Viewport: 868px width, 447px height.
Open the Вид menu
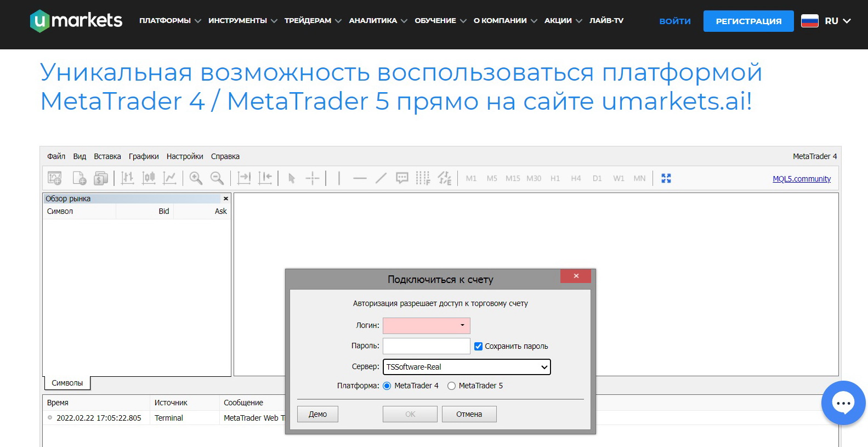coord(80,156)
